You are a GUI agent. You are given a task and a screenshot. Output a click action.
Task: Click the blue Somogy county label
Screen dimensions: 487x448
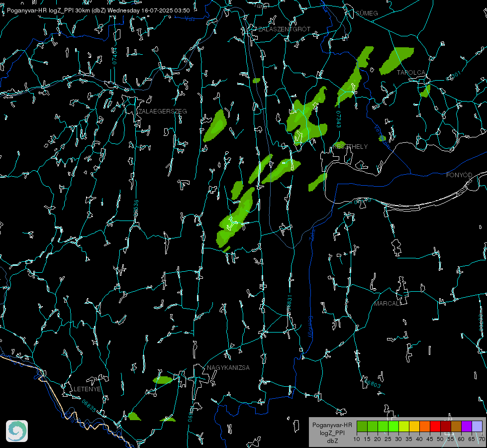310,328
